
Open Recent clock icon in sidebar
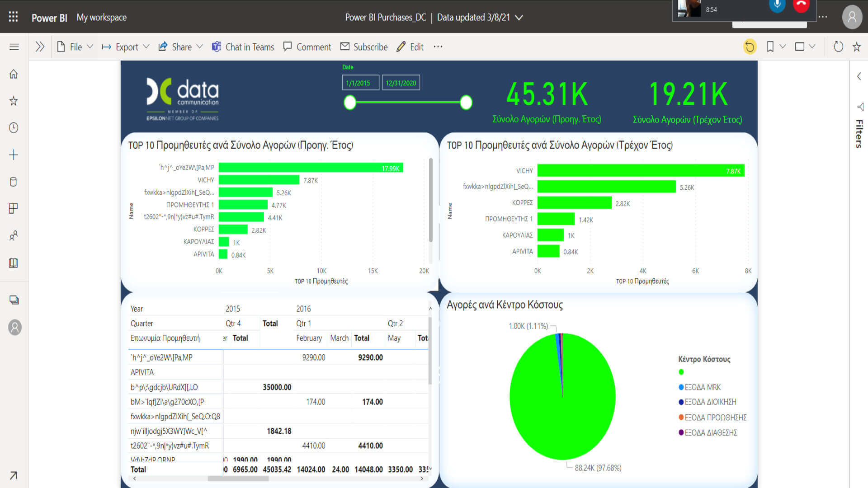(14, 128)
